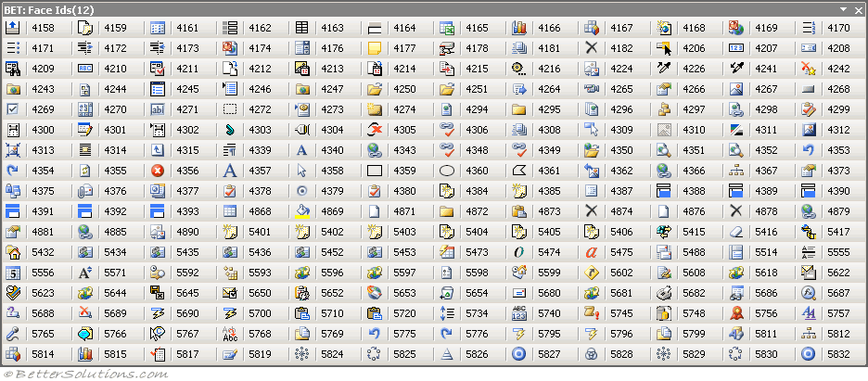
Task: Select the eyedropper icon 4226
Action: [664, 69]
